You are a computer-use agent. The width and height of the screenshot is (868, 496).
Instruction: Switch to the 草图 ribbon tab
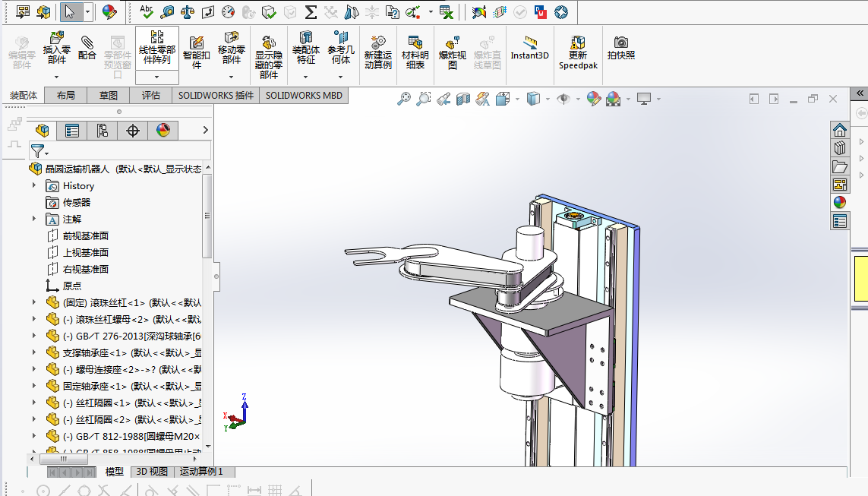point(109,95)
